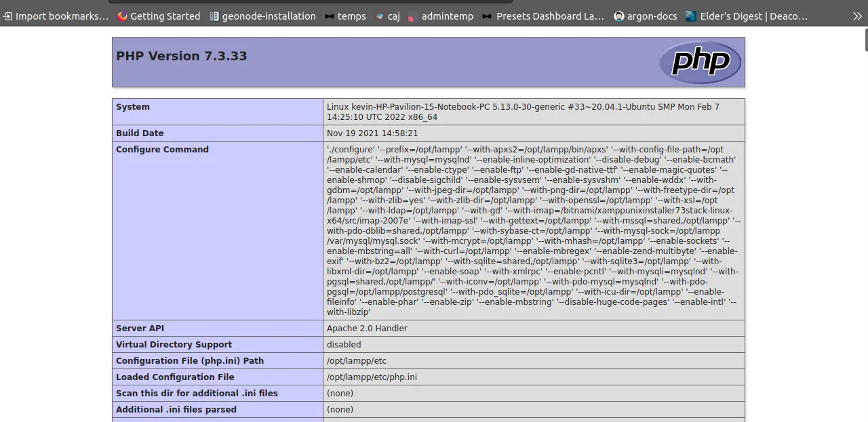Click the './configure' command text block
Viewport: 868px width, 422px height.
point(534,231)
